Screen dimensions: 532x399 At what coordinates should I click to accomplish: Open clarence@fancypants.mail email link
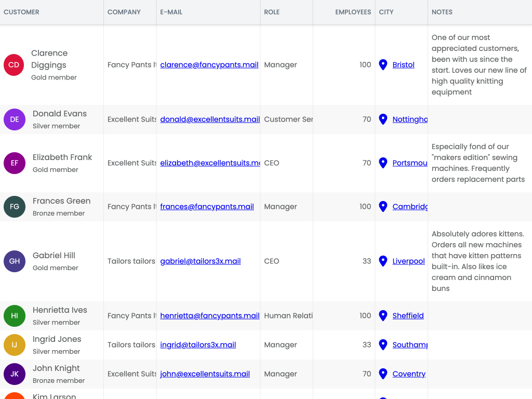point(209,65)
